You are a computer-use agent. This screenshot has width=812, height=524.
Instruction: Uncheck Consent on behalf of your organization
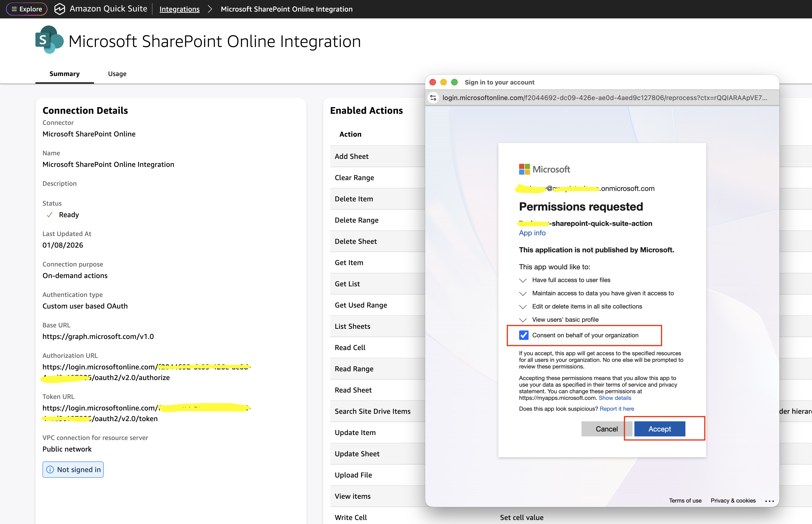point(523,335)
